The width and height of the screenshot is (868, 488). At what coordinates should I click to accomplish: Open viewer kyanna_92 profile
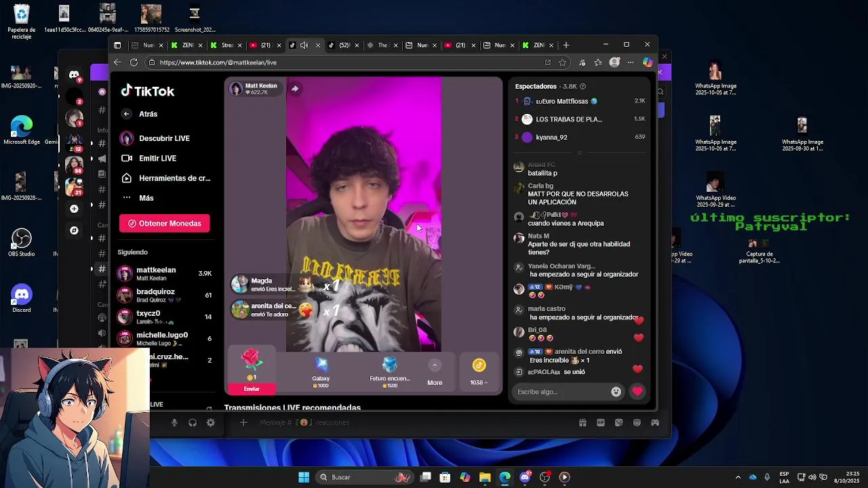(580, 137)
